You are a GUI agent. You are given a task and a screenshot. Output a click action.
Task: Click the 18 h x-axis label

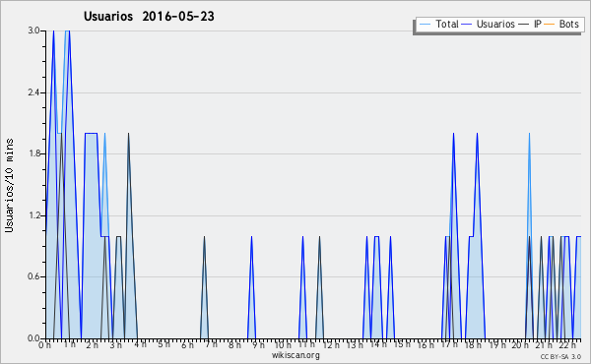(x=473, y=344)
